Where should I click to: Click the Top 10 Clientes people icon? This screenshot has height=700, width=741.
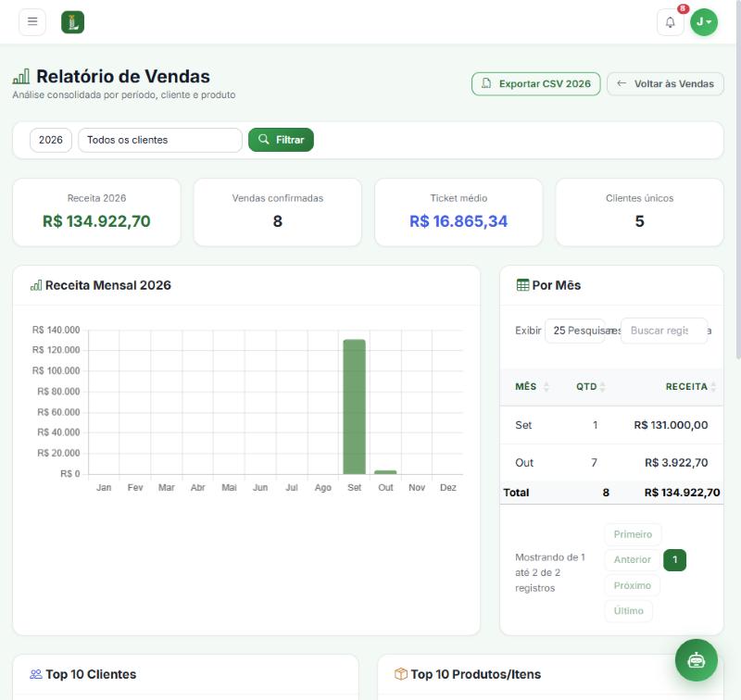click(35, 674)
